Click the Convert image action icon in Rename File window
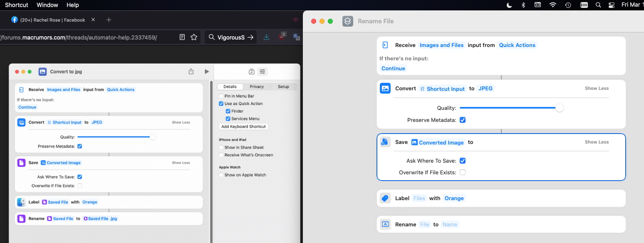This screenshot has height=243, width=644. pyautogui.click(x=385, y=88)
